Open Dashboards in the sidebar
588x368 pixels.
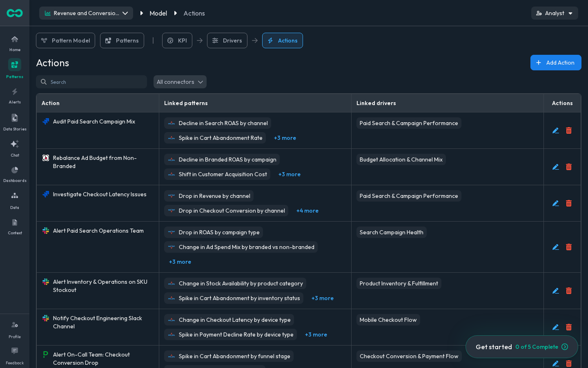15,174
